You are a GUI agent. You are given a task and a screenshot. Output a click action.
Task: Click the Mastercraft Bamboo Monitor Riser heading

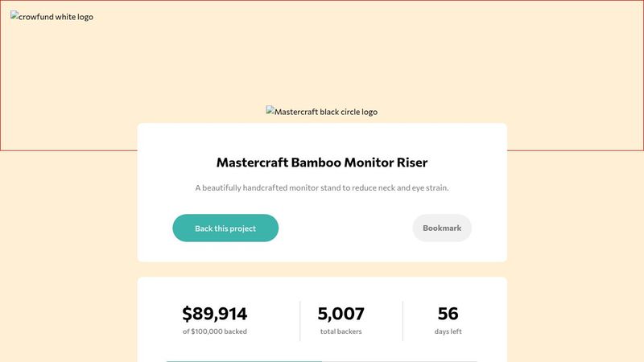pos(322,162)
